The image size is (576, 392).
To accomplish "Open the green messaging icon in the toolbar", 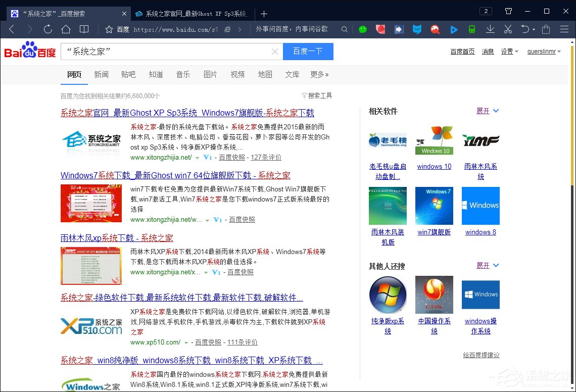I will pyautogui.click(x=363, y=29).
